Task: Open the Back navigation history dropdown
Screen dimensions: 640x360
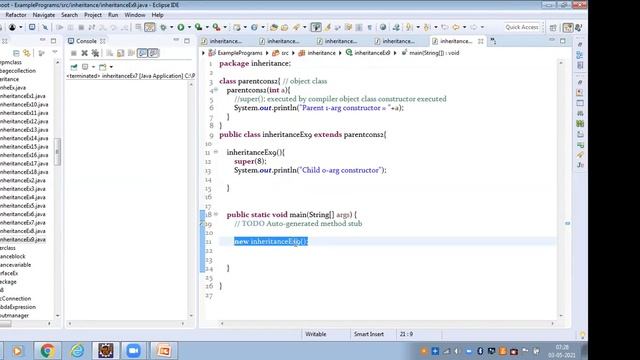Action: (464, 27)
